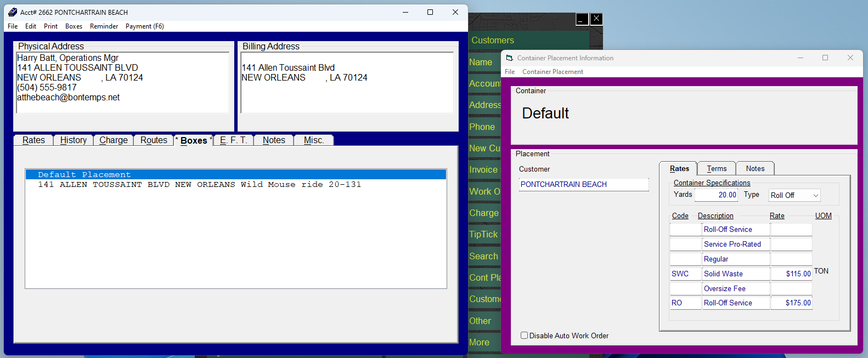
Task: Open the Boxes menu in menu bar
Action: point(74,26)
